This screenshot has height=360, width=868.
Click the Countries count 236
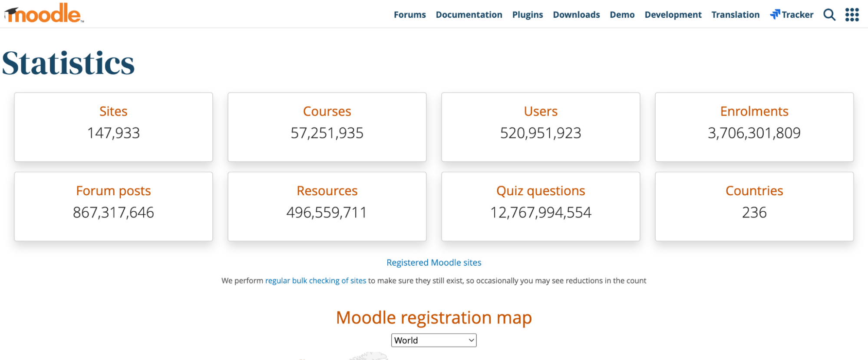pos(754,213)
